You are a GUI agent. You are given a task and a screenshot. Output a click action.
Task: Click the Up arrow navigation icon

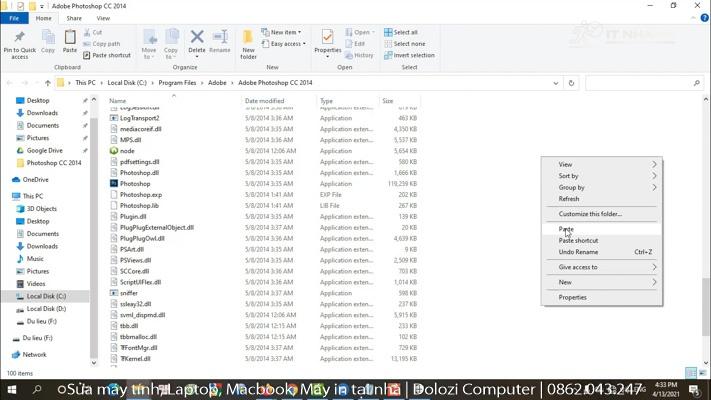48,83
